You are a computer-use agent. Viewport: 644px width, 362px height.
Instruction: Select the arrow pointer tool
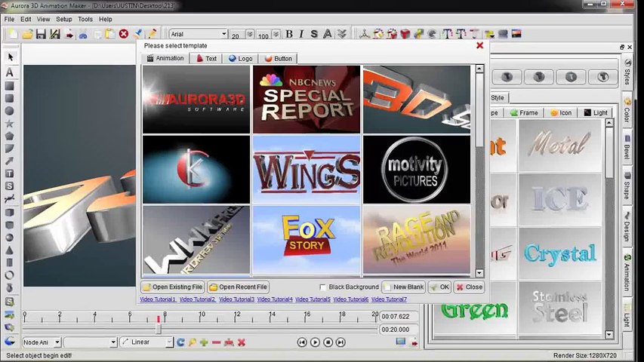pyautogui.click(x=10, y=57)
